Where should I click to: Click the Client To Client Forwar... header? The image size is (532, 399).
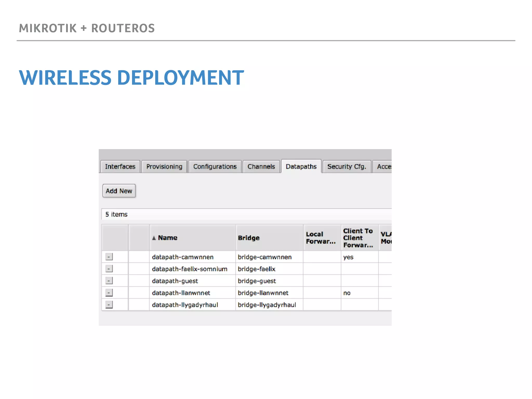[x=360, y=238]
